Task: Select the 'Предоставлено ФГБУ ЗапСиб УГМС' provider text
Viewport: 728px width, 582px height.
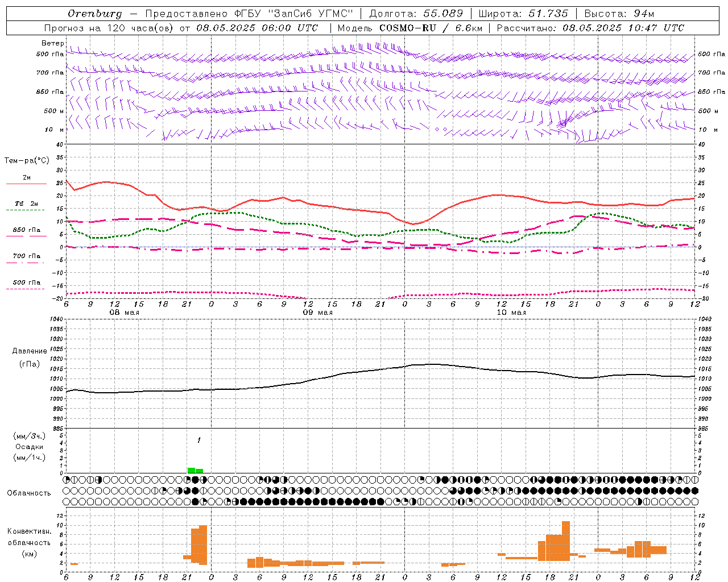Action: pos(249,14)
